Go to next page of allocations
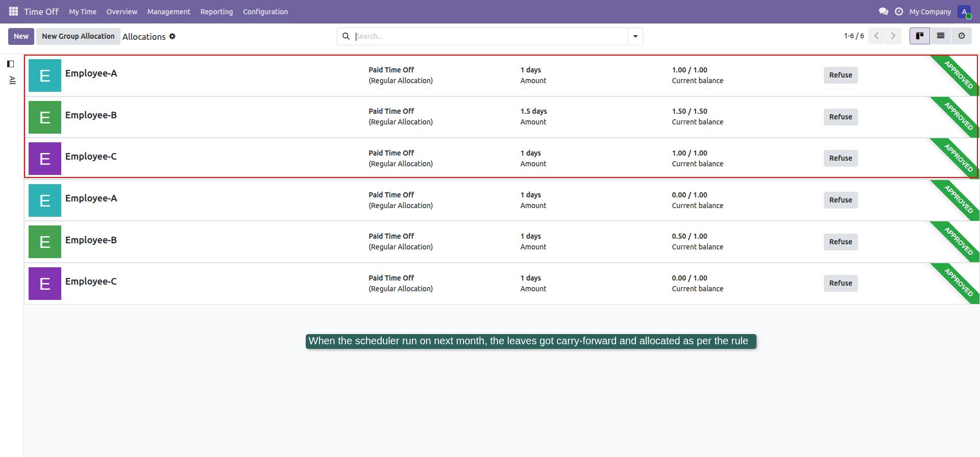 pyautogui.click(x=893, y=36)
